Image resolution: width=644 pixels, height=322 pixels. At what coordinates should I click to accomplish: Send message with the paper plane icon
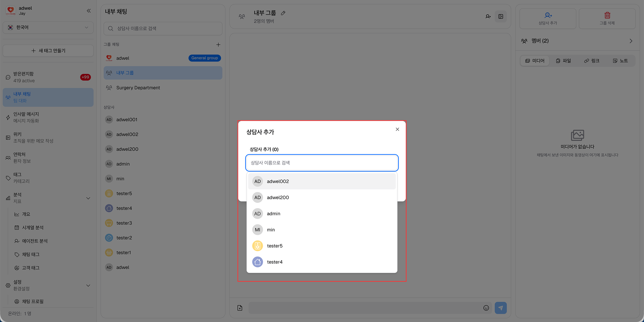click(x=500, y=308)
